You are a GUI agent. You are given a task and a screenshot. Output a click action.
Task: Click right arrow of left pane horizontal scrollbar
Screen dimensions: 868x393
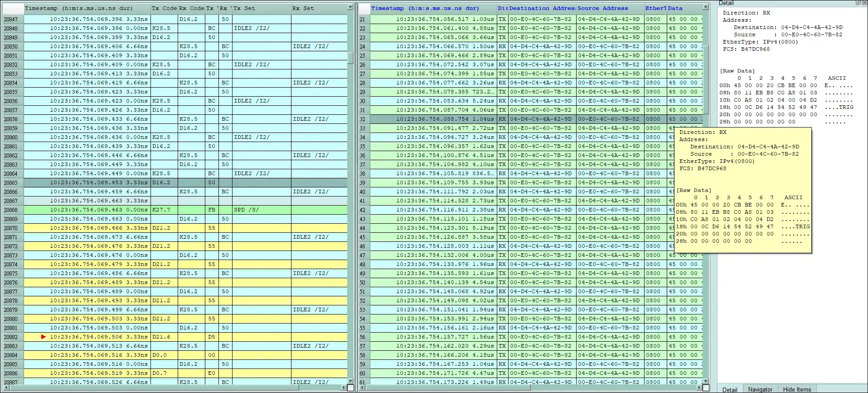[x=344, y=388]
